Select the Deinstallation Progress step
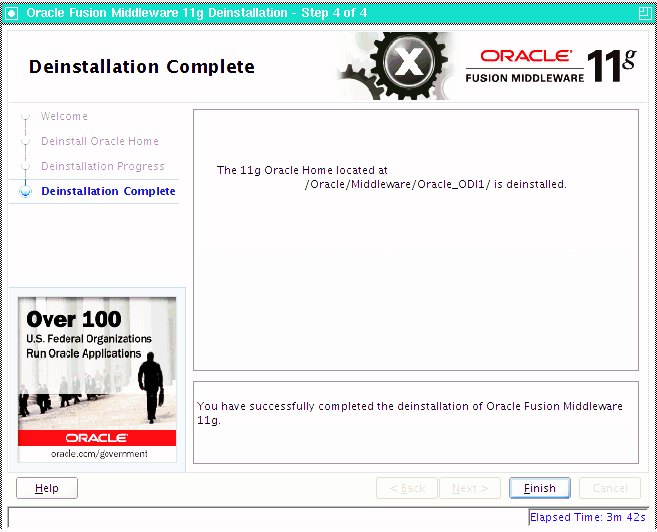The height and width of the screenshot is (532, 657). tap(103, 166)
